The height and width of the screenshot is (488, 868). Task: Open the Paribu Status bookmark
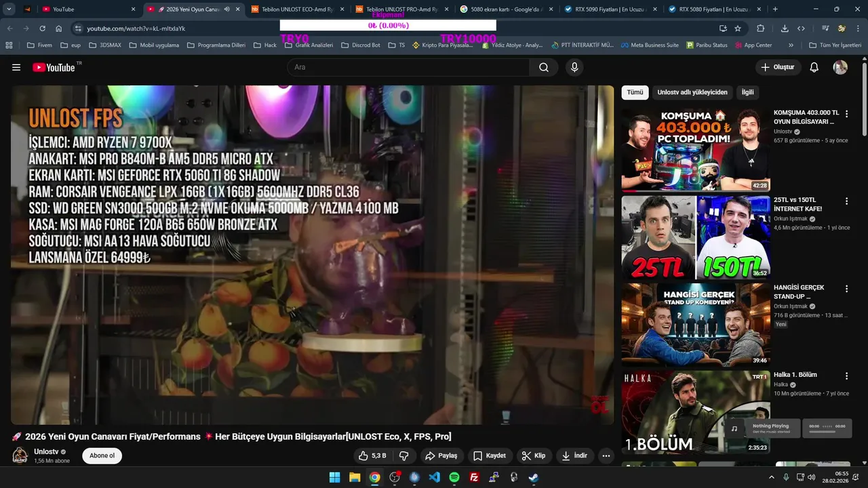click(x=707, y=45)
